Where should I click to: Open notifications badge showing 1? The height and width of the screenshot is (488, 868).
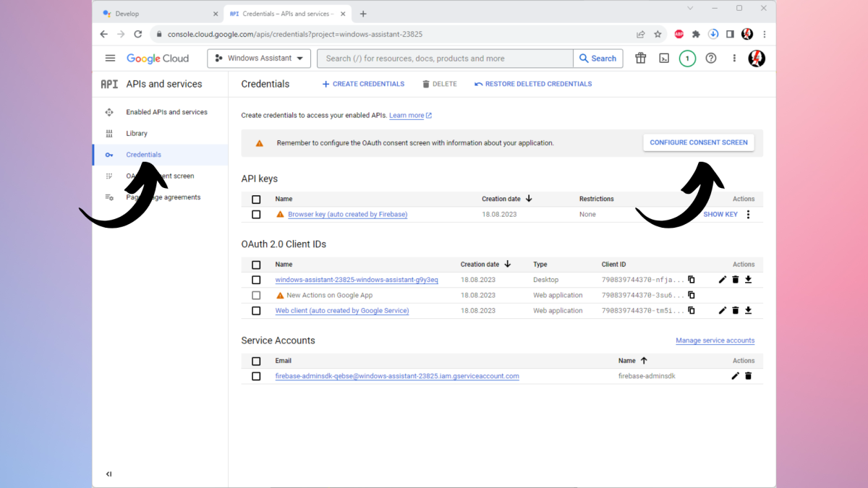tap(687, 59)
